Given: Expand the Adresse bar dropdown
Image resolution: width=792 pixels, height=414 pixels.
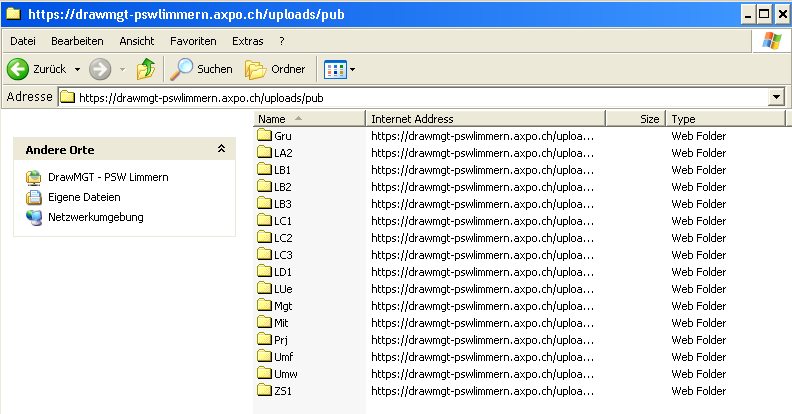Looking at the screenshot, I should [x=776, y=97].
